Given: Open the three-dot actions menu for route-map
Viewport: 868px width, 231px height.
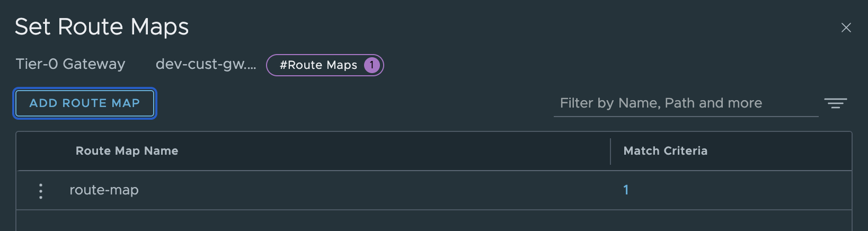Looking at the screenshot, I should point(41,191).
